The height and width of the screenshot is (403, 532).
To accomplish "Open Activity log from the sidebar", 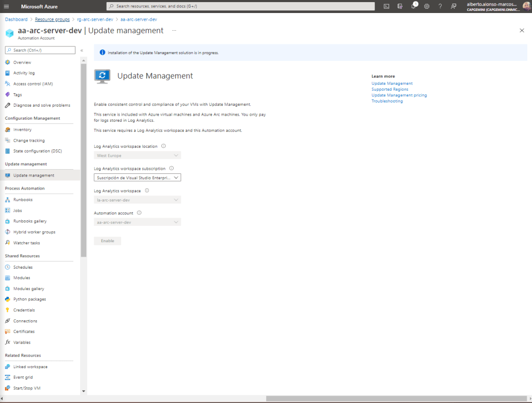I will click(24, 73).
